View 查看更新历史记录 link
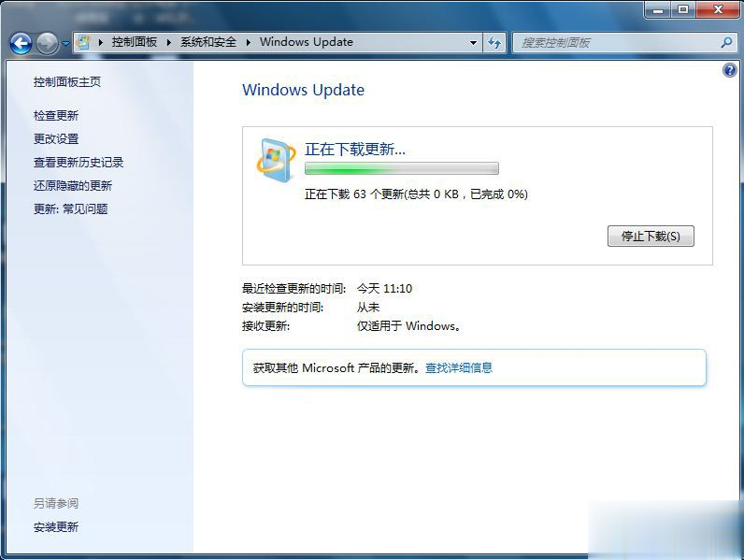744x560 pixels. click(79, 163)
